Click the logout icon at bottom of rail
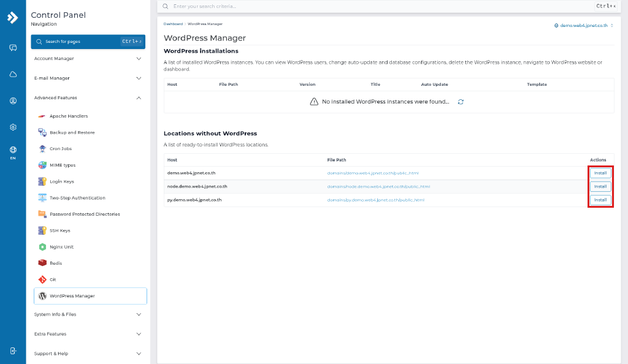The image size is (628, 364). pyautogui.click(x=13, y=351)
